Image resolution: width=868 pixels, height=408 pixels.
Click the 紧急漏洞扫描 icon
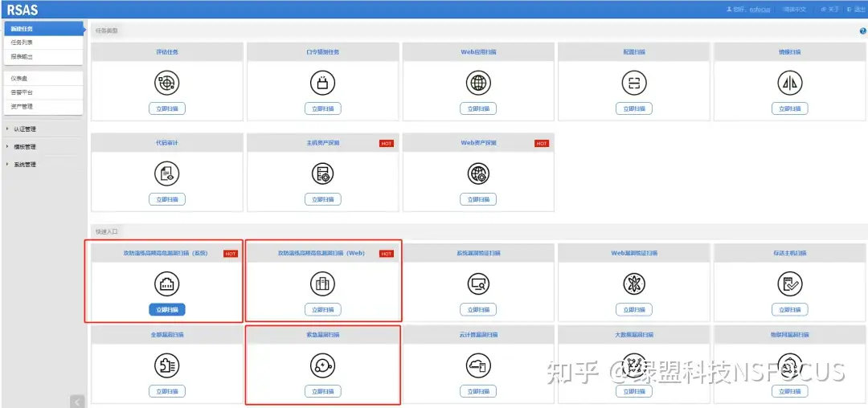322,366
